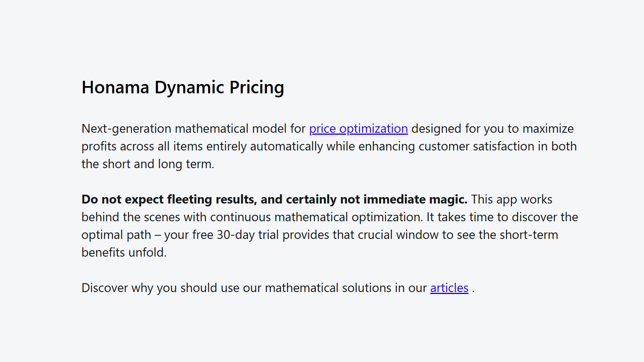Click the words 'optimal path'
Viewport: 644px width, 362px height.
(x=116, y=235)
